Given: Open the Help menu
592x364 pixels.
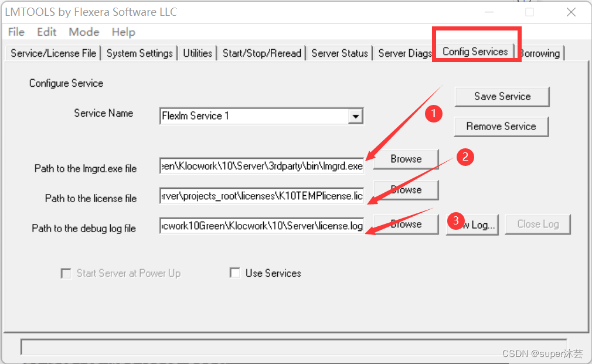Looking at the screenshot, I should tap(123, 32).
